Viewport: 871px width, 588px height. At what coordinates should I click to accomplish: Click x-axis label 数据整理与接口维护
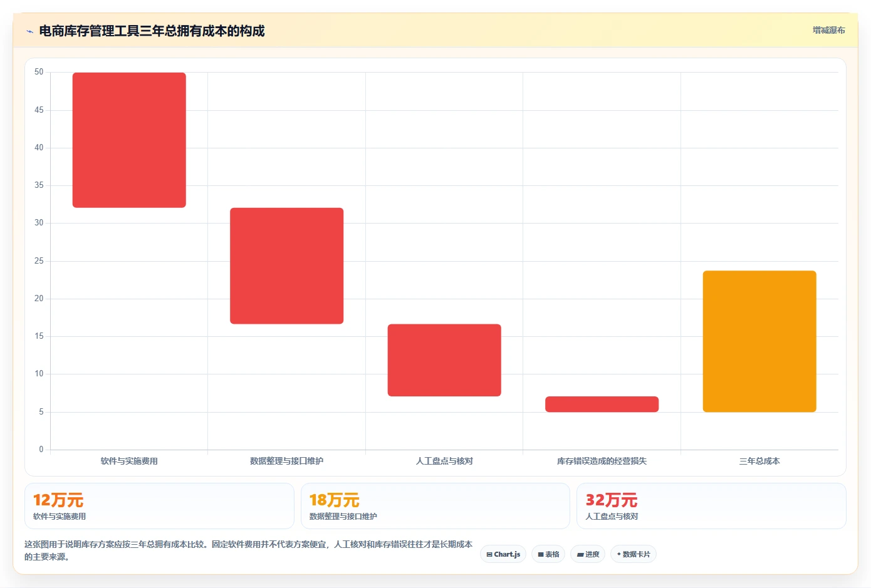[x=287, y=461]
